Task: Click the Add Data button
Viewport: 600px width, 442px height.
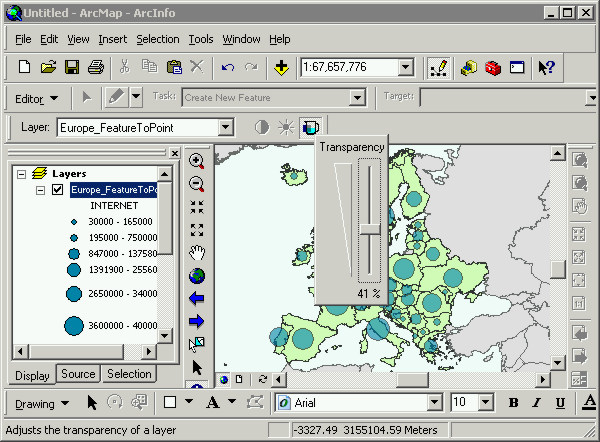Action: [281, 67]
